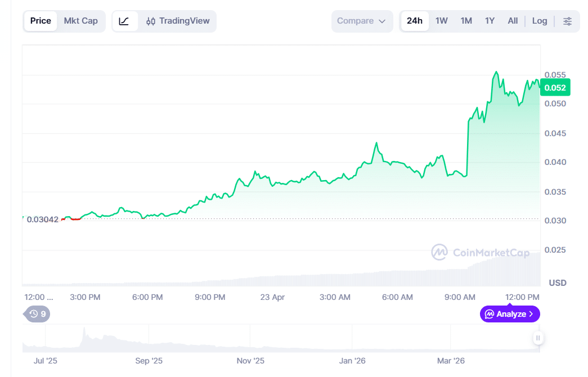Expand the Analyze button chevron

531,314
